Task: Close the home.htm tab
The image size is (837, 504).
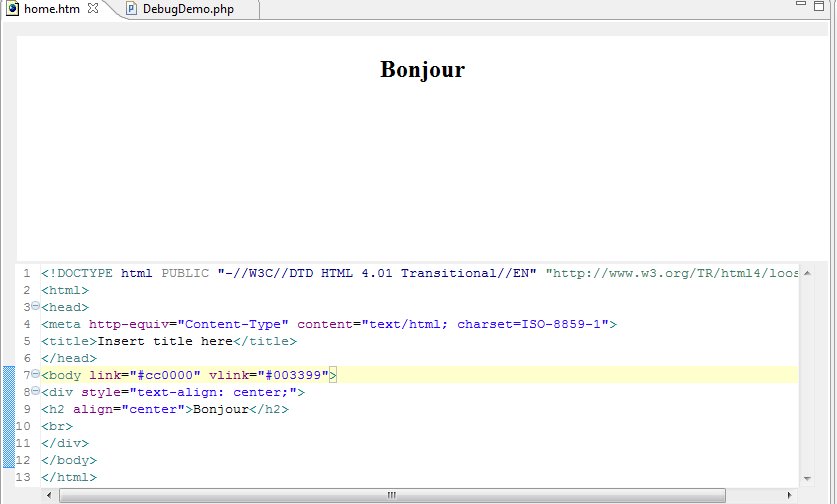Action: click(93, 8)
